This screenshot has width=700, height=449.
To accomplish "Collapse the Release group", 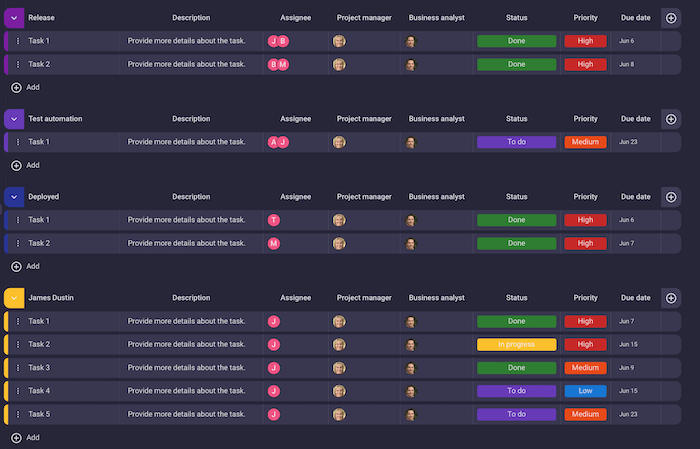I will click(14, 18).
